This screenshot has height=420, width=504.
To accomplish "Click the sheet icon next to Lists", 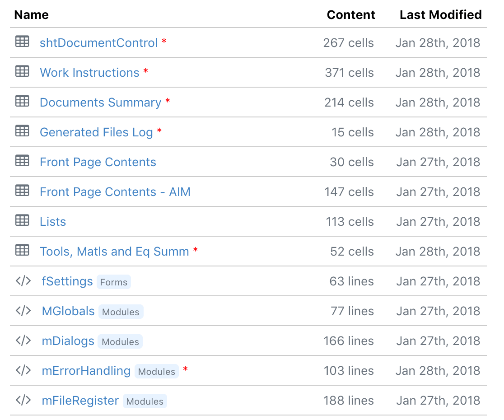I will (22, 221).
